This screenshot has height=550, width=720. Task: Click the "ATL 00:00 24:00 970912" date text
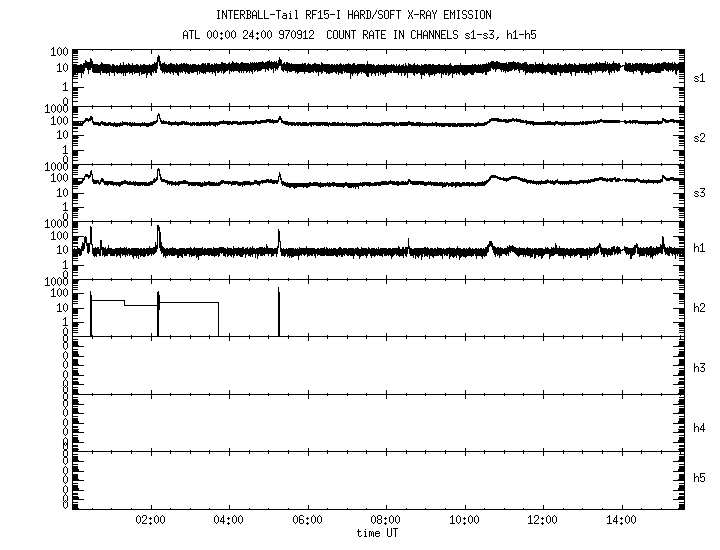coord(248,35)
